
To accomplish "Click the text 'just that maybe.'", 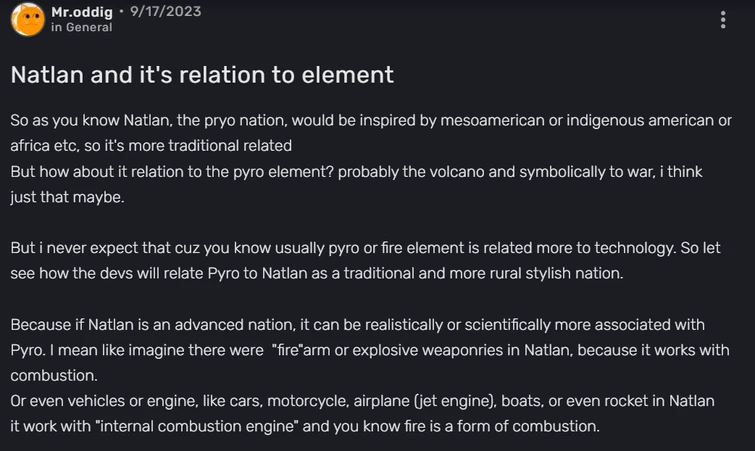I will (65, 197).
